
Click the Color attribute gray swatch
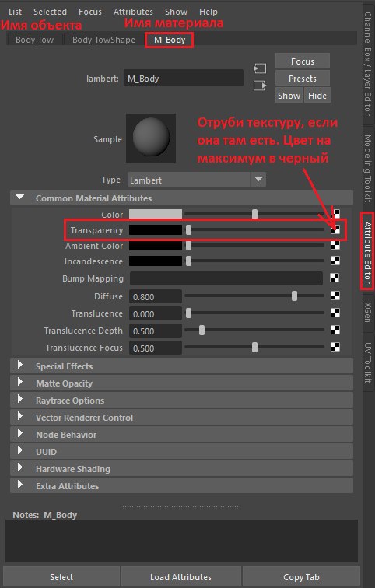tap(156, 214)
